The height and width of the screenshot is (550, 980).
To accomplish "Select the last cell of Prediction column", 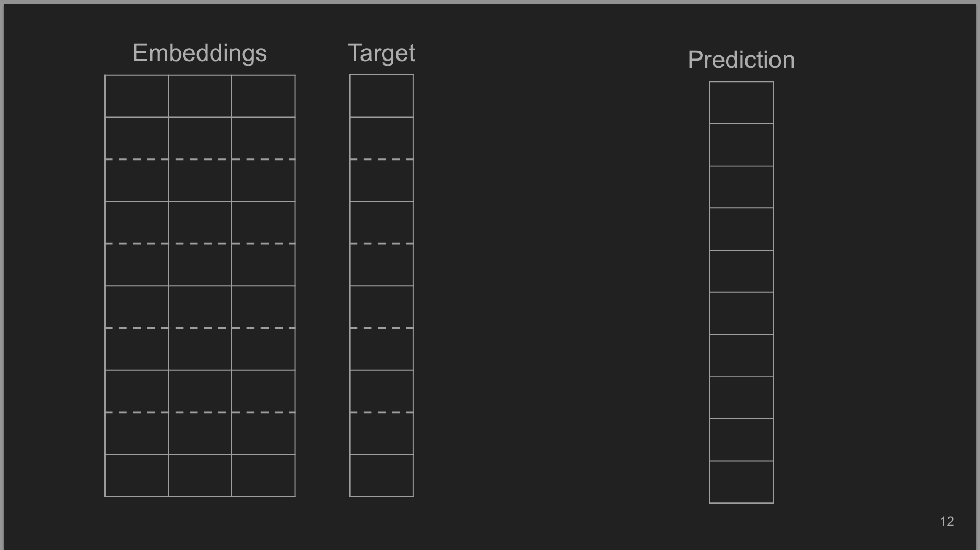I will (x=741, y=482).
